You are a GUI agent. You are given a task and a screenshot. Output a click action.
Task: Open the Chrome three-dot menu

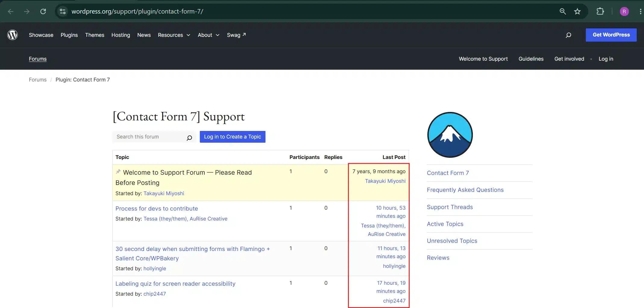pyautogui.click(x=640, y=11)
